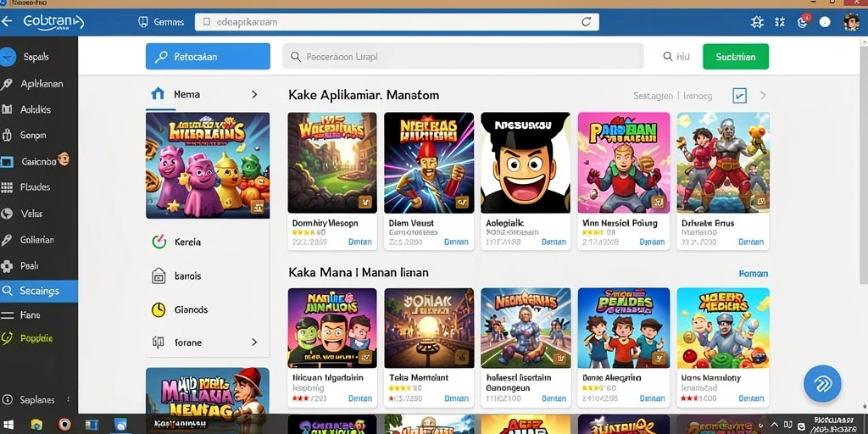Click the Peoceraoon Lirapl search field

coord(463,57)
